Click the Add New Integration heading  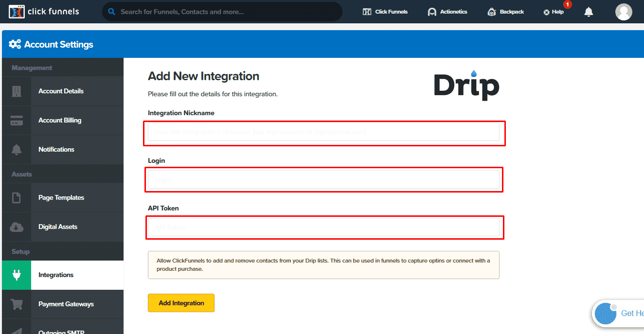(x=203, y=76)
